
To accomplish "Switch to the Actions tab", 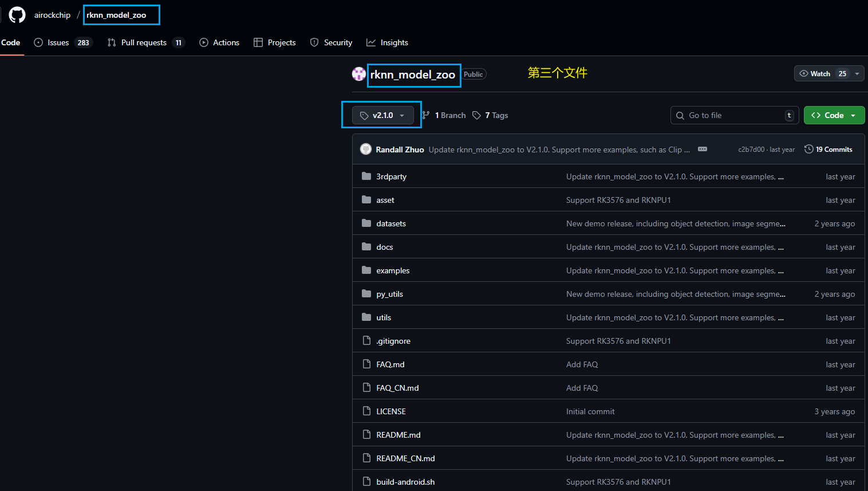I will [x=219, y=42].
